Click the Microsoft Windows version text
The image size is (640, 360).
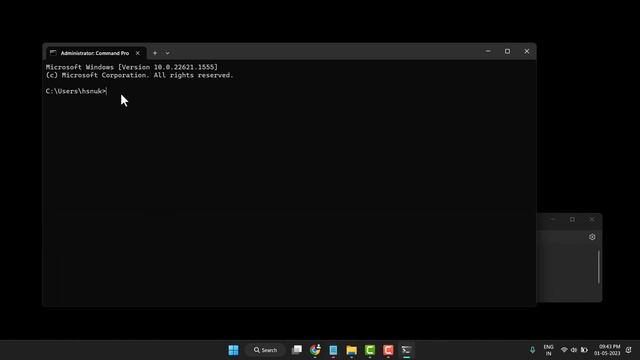tap(132, 67)
